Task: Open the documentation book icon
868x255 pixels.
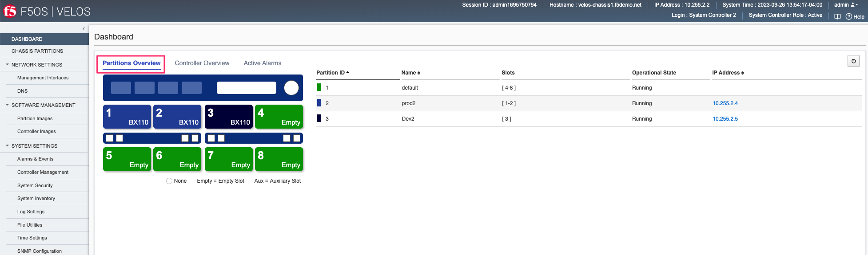Action: tap(837, 16)
